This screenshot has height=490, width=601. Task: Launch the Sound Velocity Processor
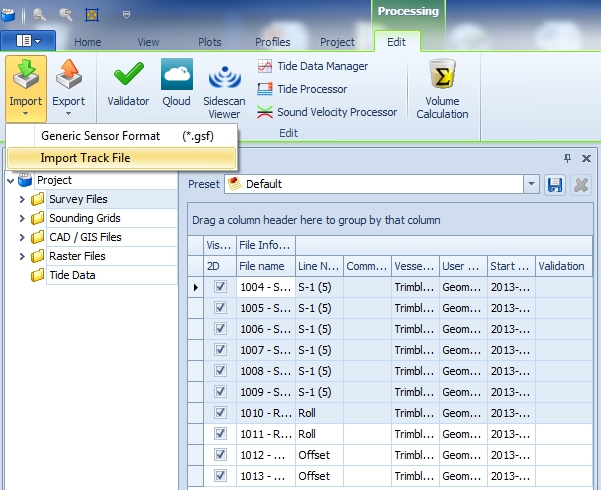click(x=265, y=112)
